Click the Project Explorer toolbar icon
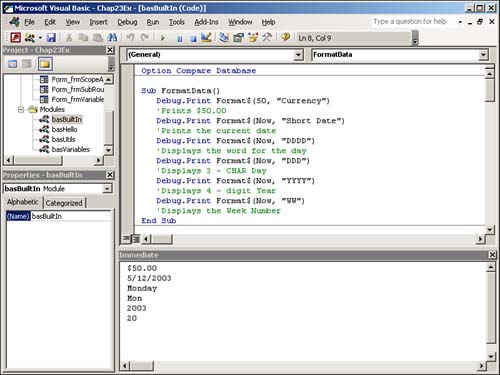Image resolution: width=500 pixels, height=375 pixels. (224, 38)
